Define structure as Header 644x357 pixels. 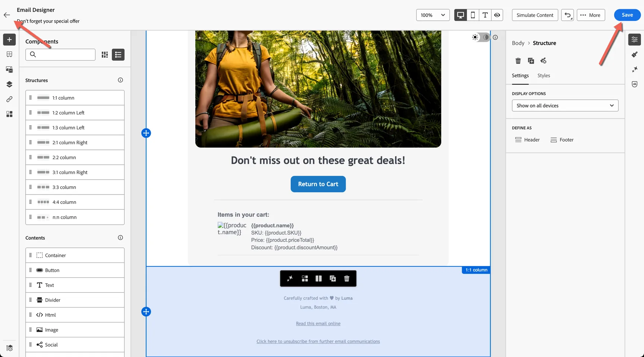click(x=527, y=140)
